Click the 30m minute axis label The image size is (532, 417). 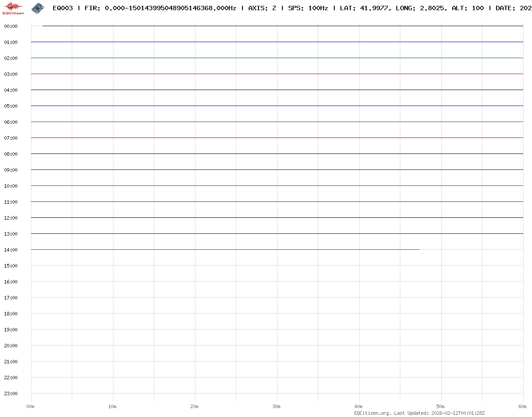click(x=277, y=406)
